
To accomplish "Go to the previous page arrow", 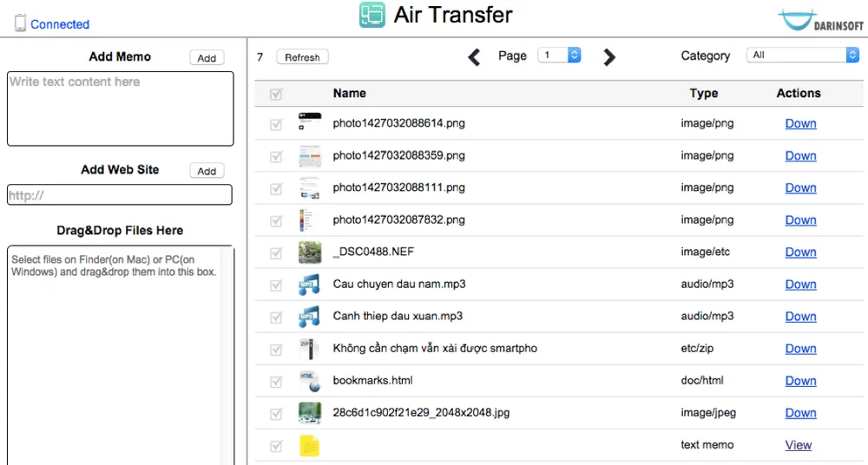I will pos(474,56).
